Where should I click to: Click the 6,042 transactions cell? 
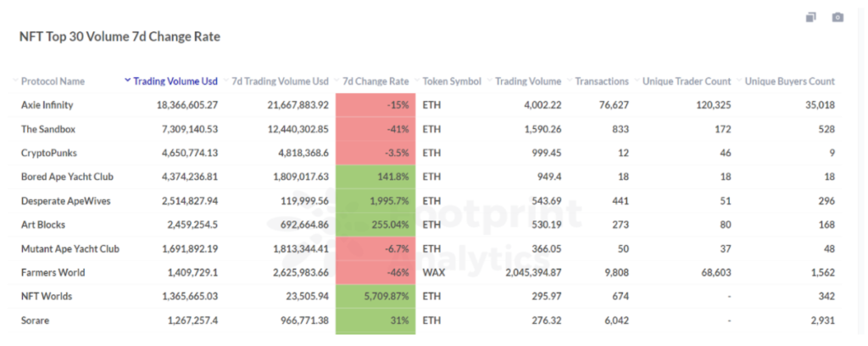615,320
